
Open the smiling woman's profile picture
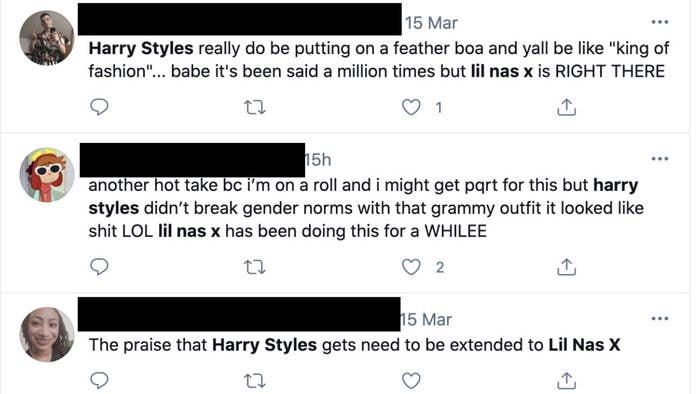47,334
